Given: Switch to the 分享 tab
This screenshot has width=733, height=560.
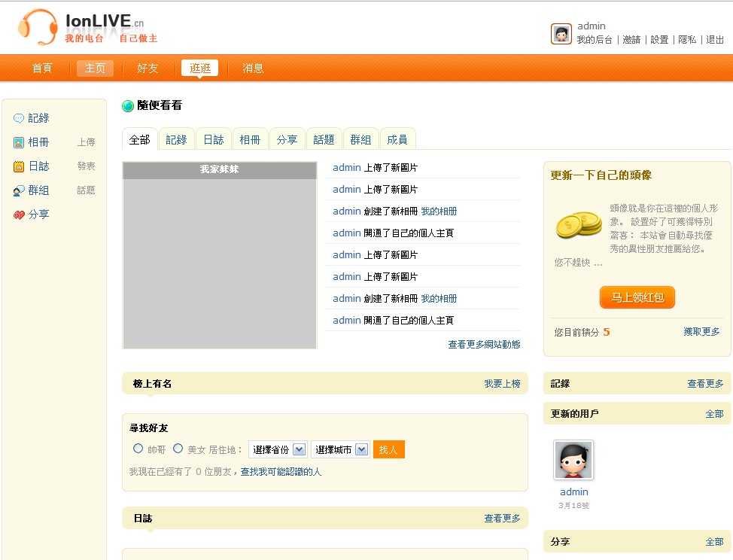Looking at the screenshot, I should [x=287, y=140].
